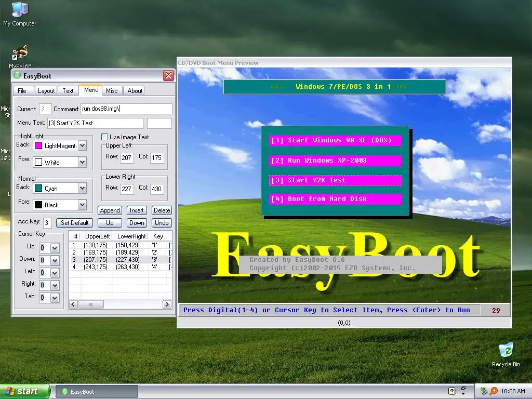Click the Append button
The height and width of the screenshot is (399, 532).
tap(110, 210)
